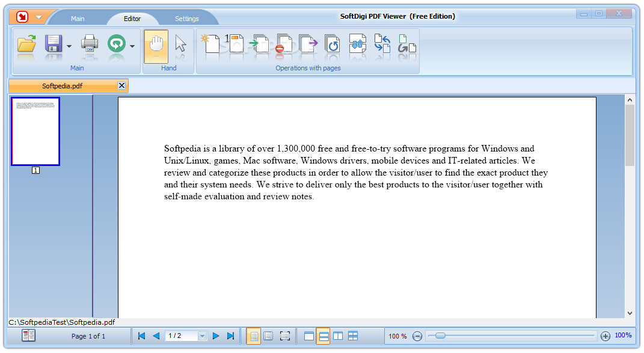The height and width of the screenshot is (353, 644).
Task: Extract pages using the purple arrow icon
Action: (308, 43)
